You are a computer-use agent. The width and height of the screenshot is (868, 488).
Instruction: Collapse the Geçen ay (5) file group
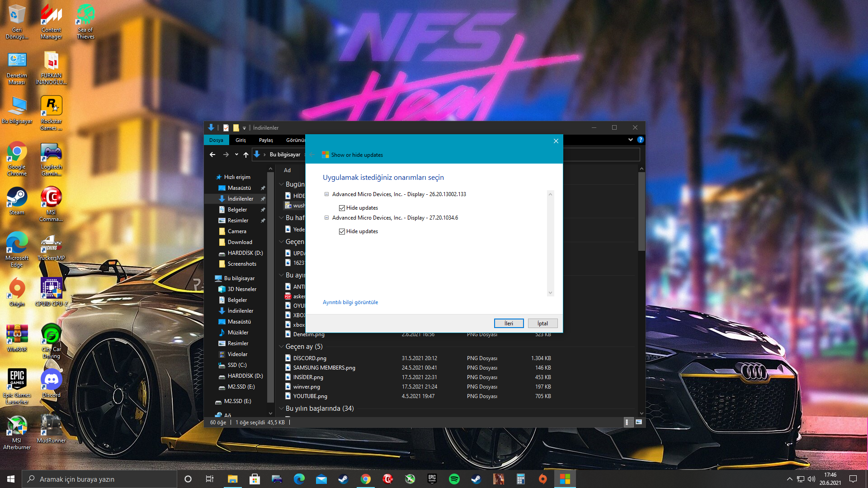point(281,347)
